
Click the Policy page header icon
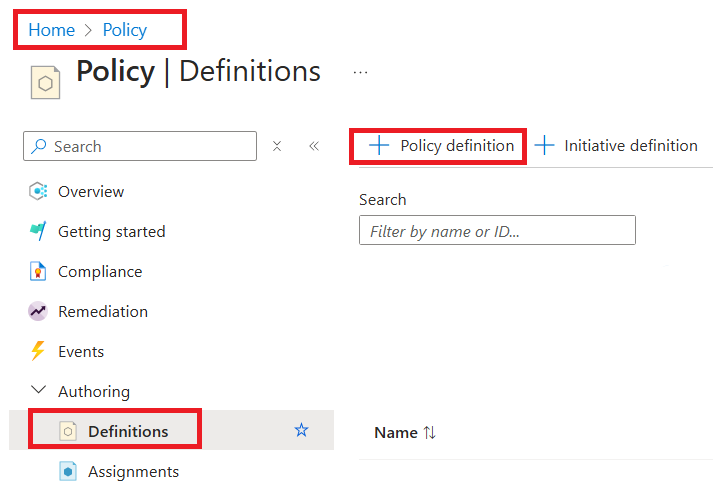point(45,82)
